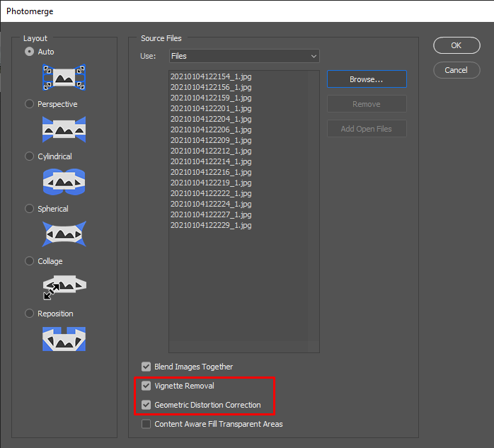Image resolution: width=494 pixels, height=448 pixels.
Task: Pick 20210104122209_1.jpg from source files
Action: coord(211,140)
